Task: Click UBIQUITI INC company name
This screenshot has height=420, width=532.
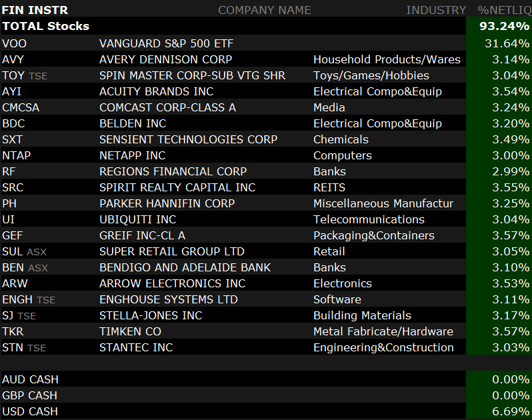Action: click(x=138, y=219)
